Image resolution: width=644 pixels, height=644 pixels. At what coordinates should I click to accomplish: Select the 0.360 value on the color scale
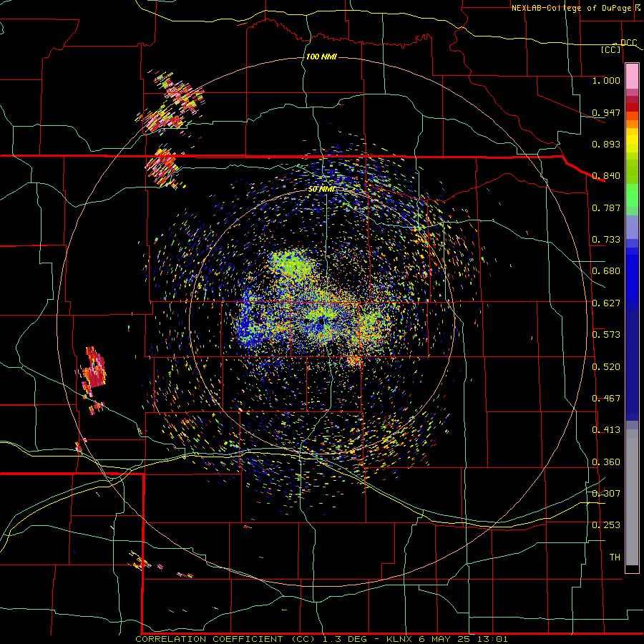point(606,462)
